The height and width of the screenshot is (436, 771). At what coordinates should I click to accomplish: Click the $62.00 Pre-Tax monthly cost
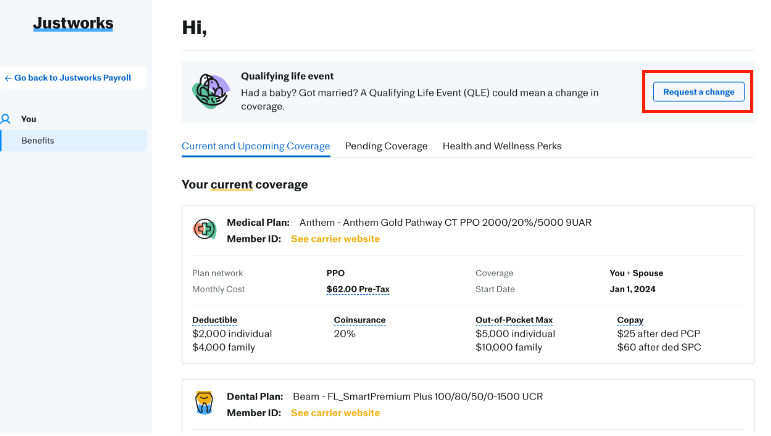(x=357, y=289)
